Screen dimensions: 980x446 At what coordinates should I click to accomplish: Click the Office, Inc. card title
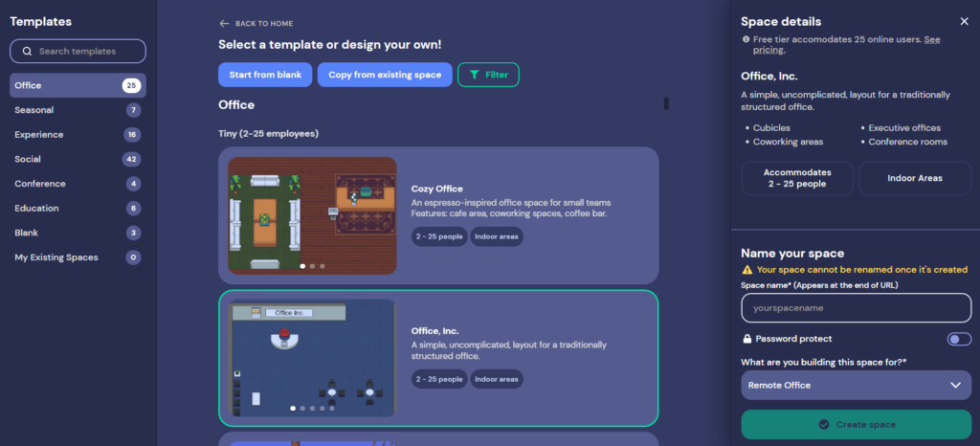pyautogui.click(x=435, y=331)
